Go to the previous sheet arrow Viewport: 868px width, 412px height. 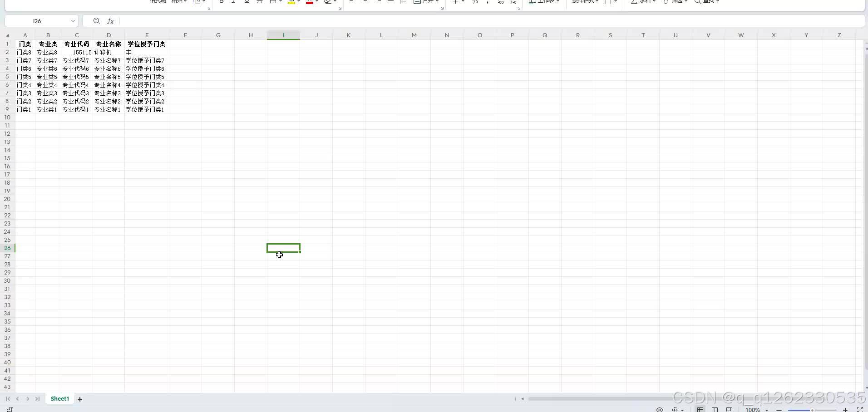18,399
